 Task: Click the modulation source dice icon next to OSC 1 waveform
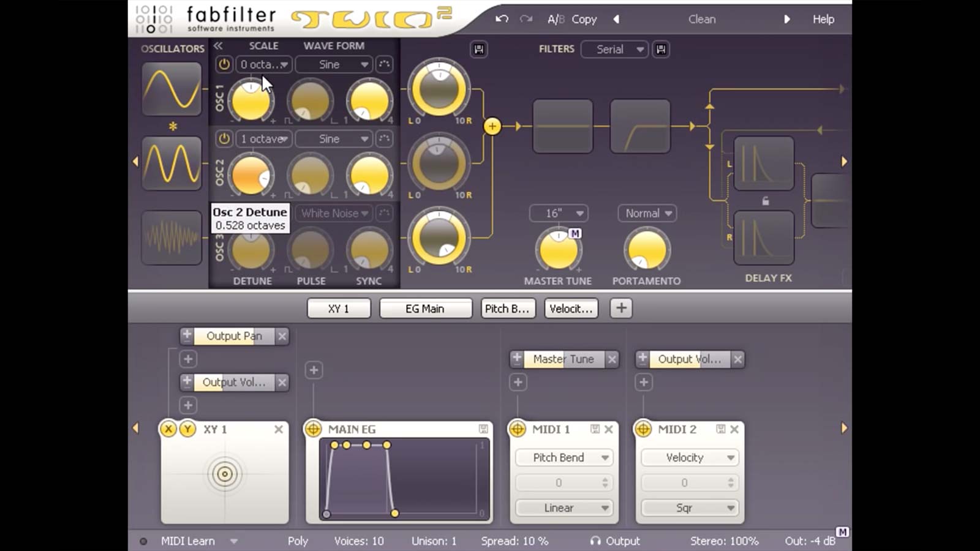(x=384, y=64)
